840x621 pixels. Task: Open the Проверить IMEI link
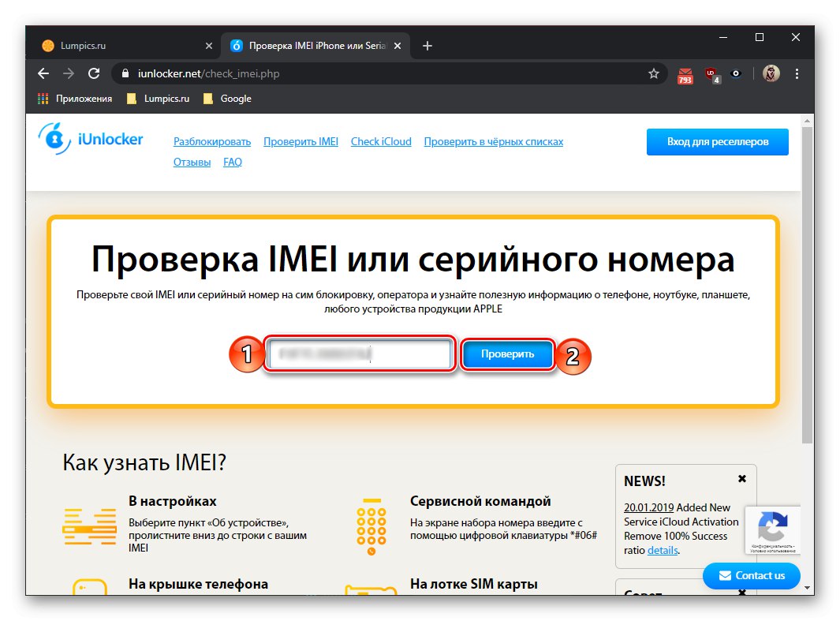pyautogui.click(x=301, y=141)
